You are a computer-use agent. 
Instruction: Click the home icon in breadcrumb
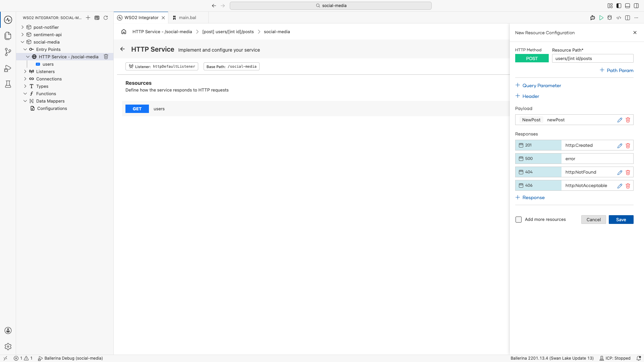click(124, 32)
